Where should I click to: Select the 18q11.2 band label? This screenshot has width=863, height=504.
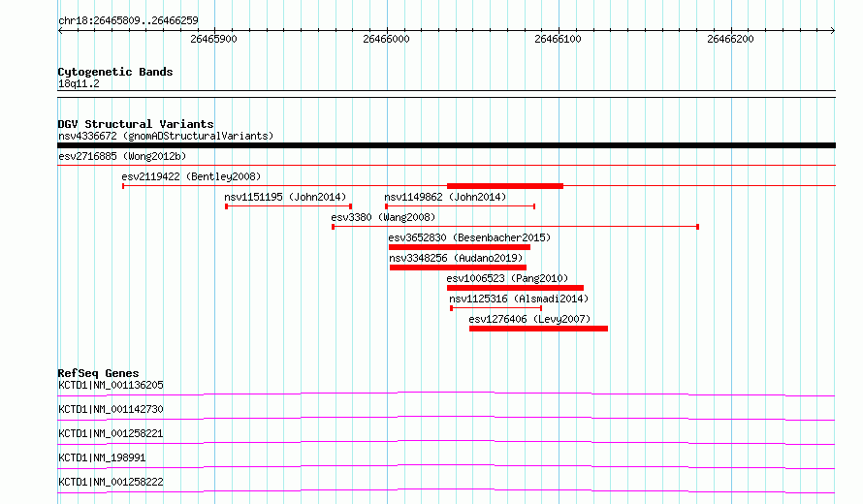[x=79, y=83]
